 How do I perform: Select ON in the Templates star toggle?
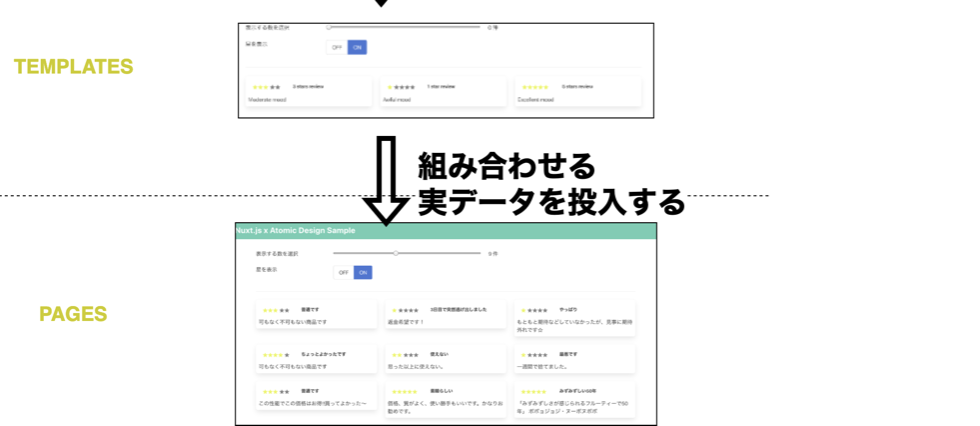(358, 48)
